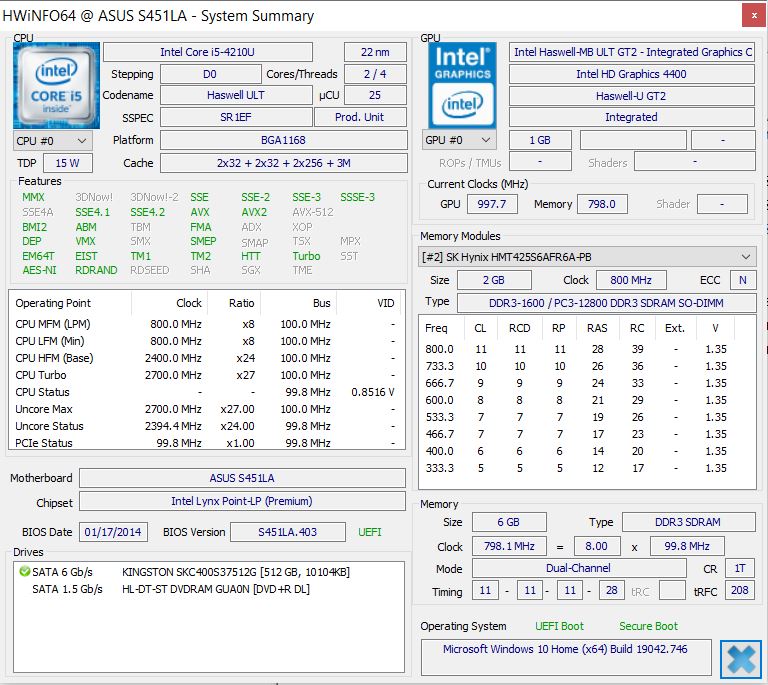This screenshot has width=768, height=685.
Task: Click the Intel Lynx Point-LP chipset field
Action: [x=242, y=501]
